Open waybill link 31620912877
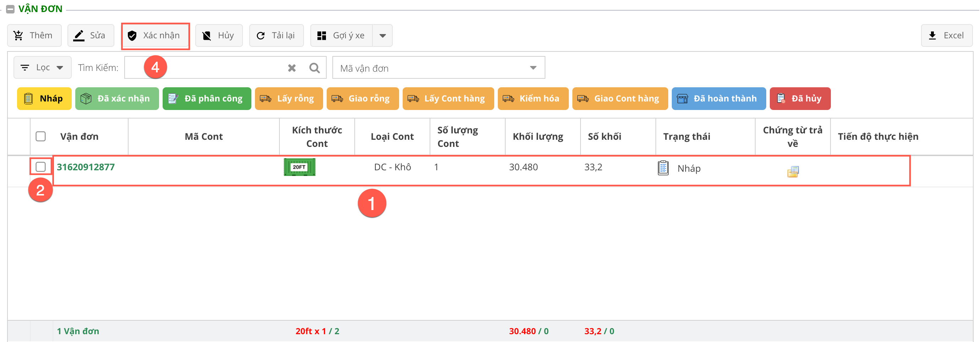980x342 pixels. click(86, 167)
